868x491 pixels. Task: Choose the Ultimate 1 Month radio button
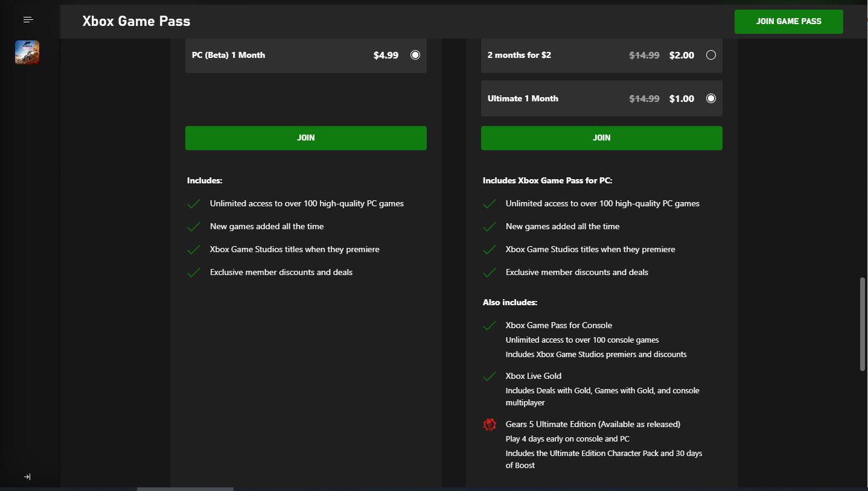[x=711, y=98]
